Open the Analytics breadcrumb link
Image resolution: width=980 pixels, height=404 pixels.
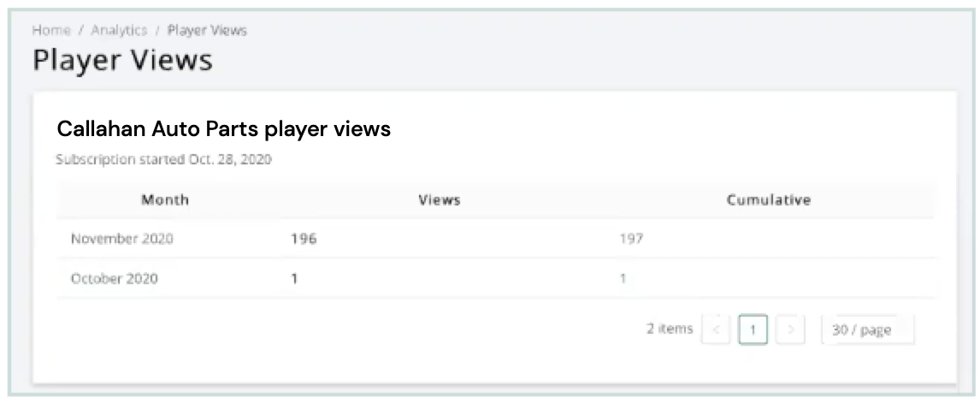coord(119,30)
